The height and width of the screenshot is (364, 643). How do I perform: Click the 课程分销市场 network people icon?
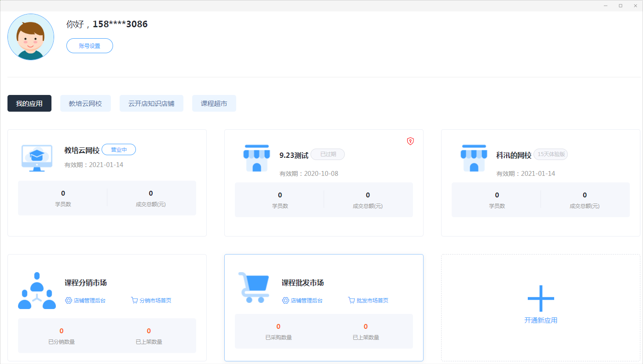37,291
